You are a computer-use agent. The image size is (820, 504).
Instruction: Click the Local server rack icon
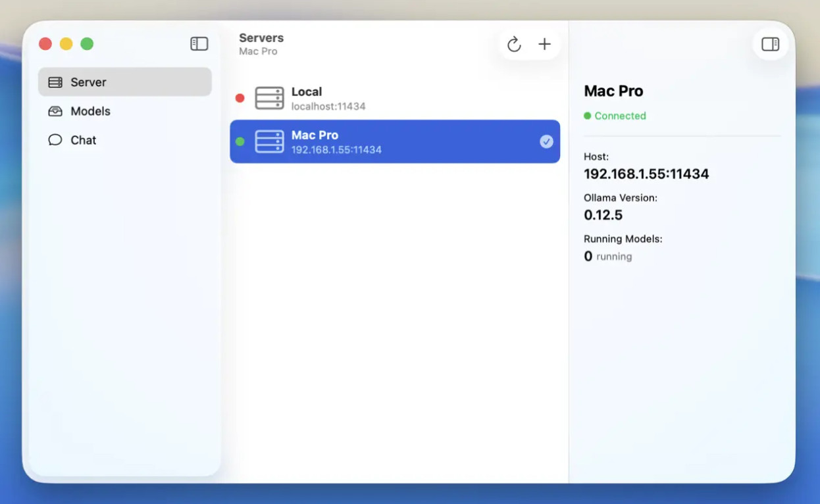point(269,98)
